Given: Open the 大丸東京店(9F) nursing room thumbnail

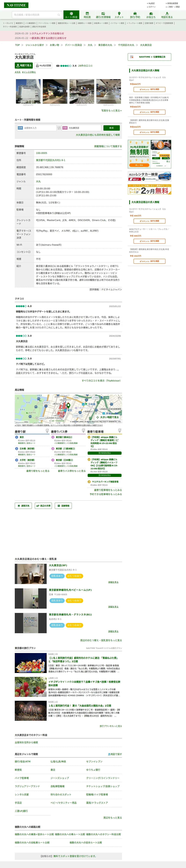Looking at the screenshot, I should pyautogui.click(x=31, y=574).
